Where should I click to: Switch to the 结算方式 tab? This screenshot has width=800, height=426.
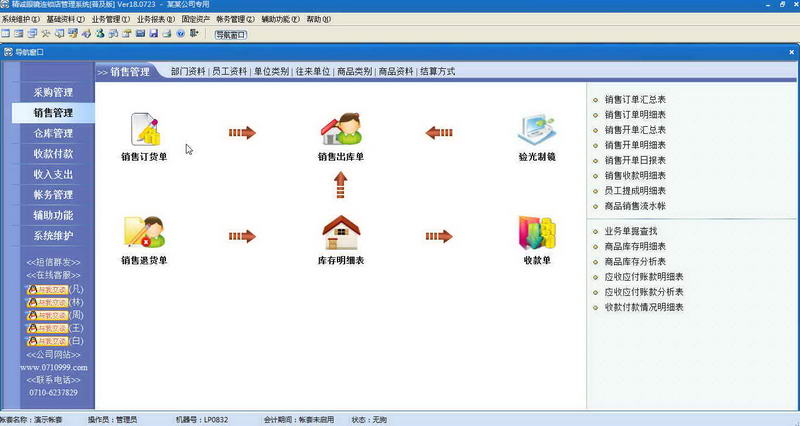(437, 72)
